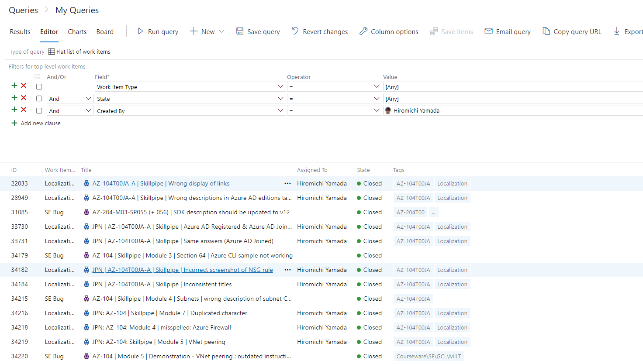This screenshot has width=643, height=364.
Task: Copy the query URL
Action: click(x=546, y=31)
